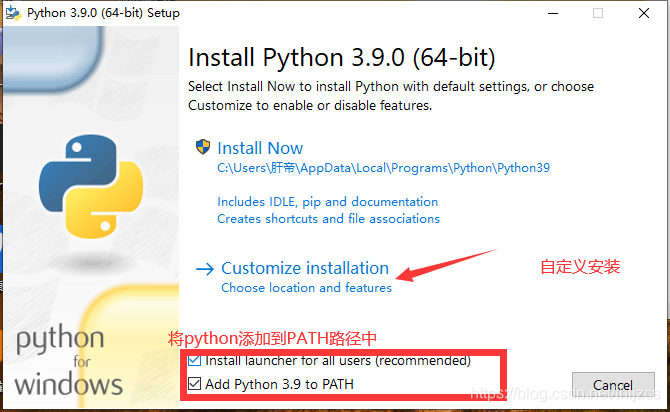The width and height of the screenshot is (670, 412).
Task: Click 'Choose location and features' text
Action: 306,288
